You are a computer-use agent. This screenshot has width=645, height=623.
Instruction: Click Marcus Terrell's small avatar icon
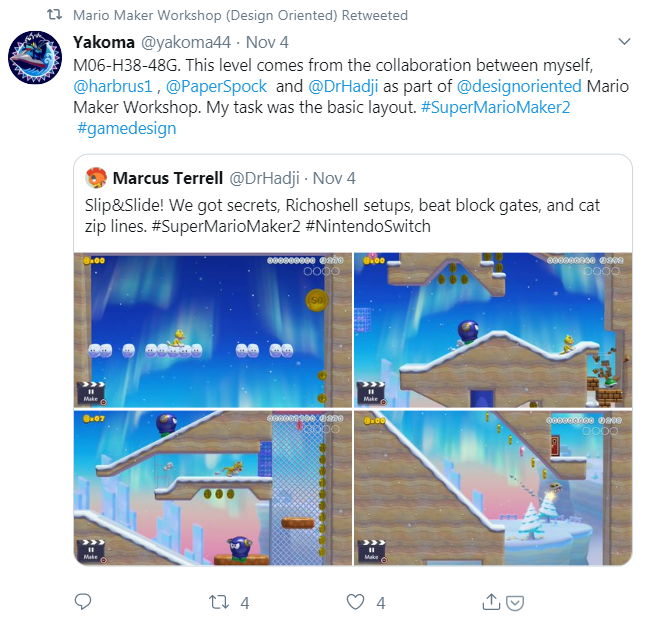click(x=96, y=178)
